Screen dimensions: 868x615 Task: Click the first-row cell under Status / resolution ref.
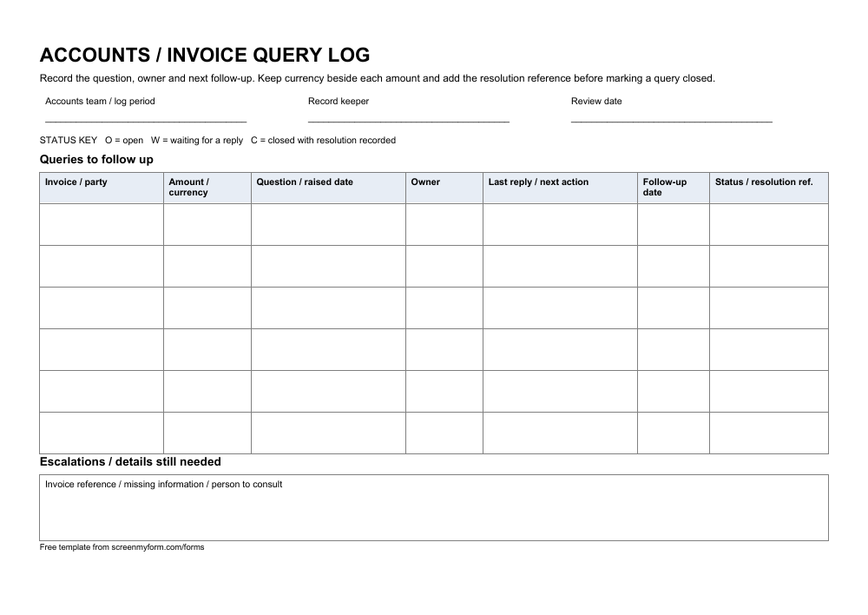(769, 224)
